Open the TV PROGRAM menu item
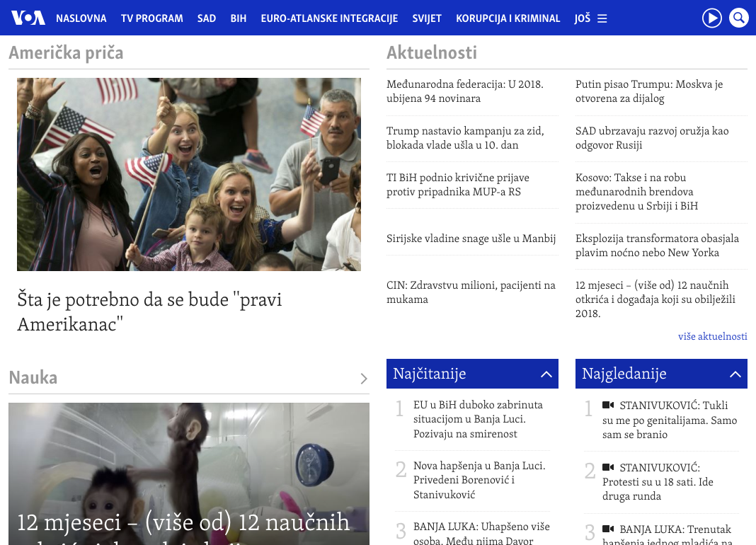 click(151, 18)
